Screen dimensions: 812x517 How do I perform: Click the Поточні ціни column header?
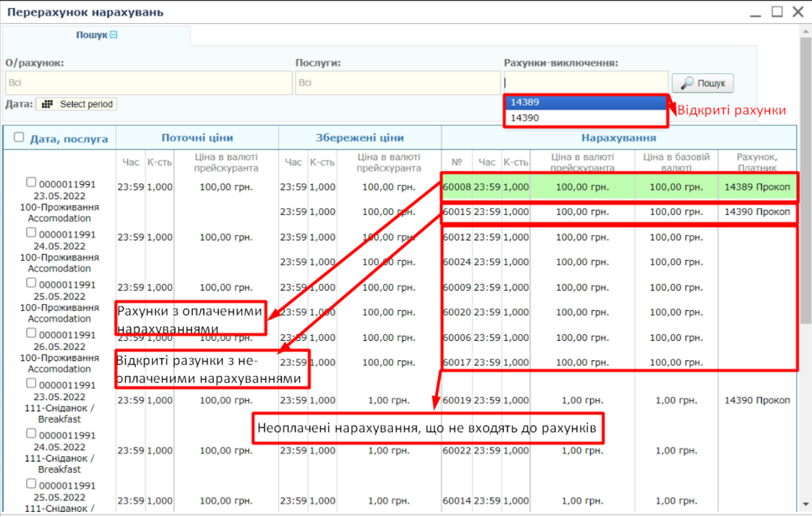click(197, 138)
